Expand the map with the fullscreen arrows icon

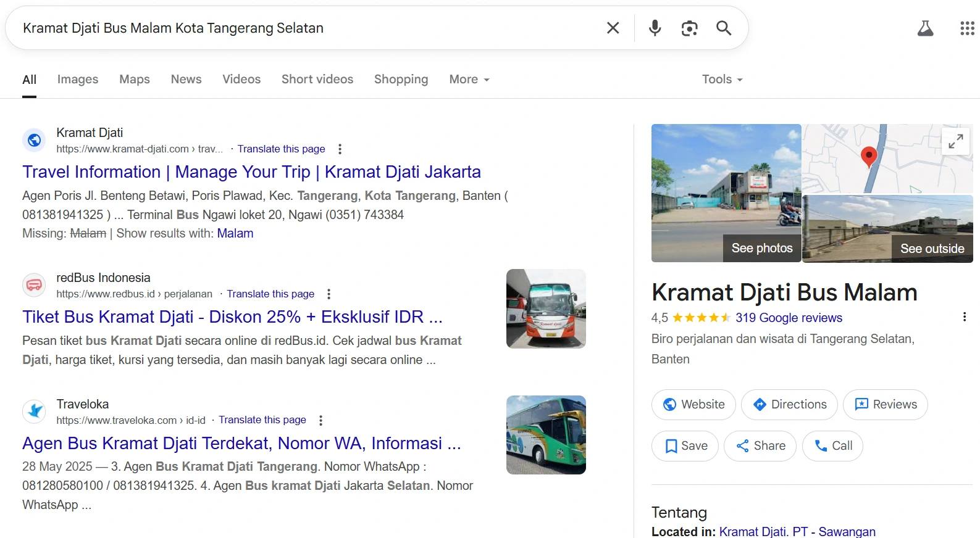(955, 141)
